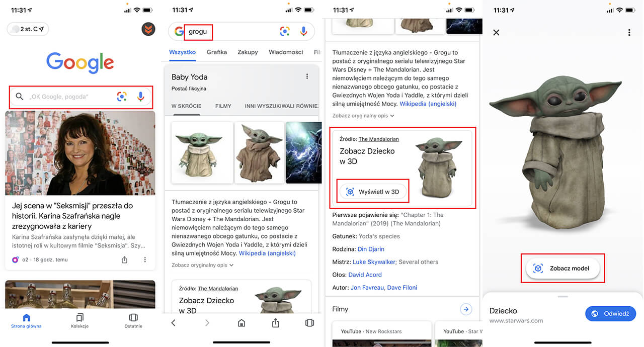Tap The Mandalorian source link in second screen

218,289
